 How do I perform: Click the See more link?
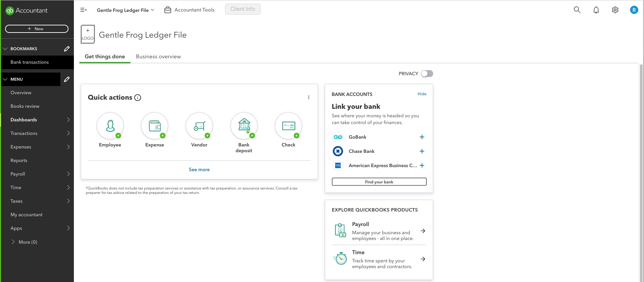pyautogui.click(x=199, y=169)
